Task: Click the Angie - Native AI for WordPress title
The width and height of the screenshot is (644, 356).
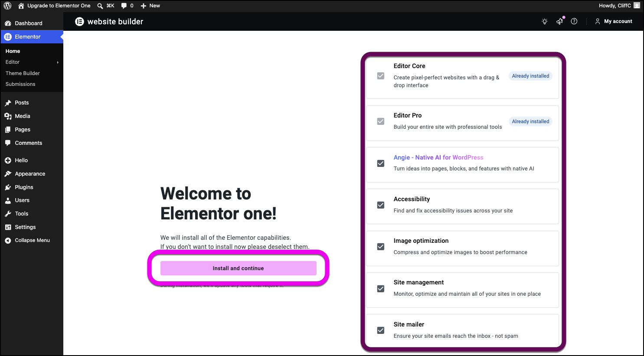Action: tap(438, 157)
